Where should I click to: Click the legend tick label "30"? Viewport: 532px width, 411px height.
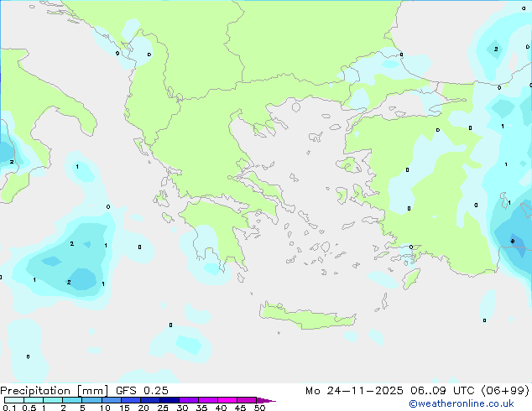pos(182,408)
